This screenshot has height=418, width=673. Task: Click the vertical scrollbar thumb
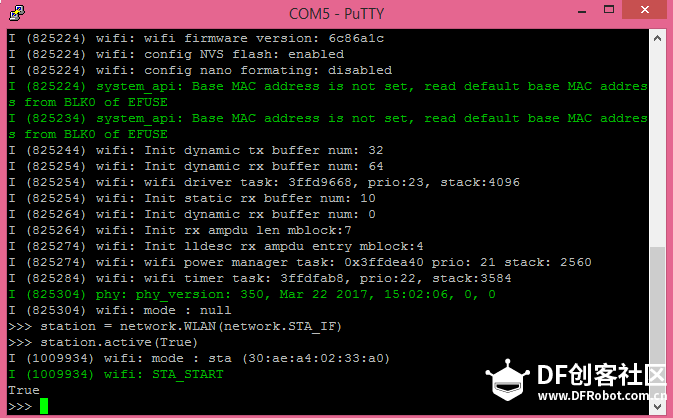point(657,323)
